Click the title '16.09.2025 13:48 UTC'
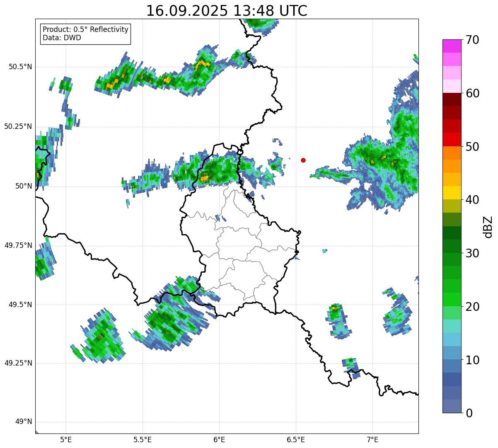 (x=227, y=10)
